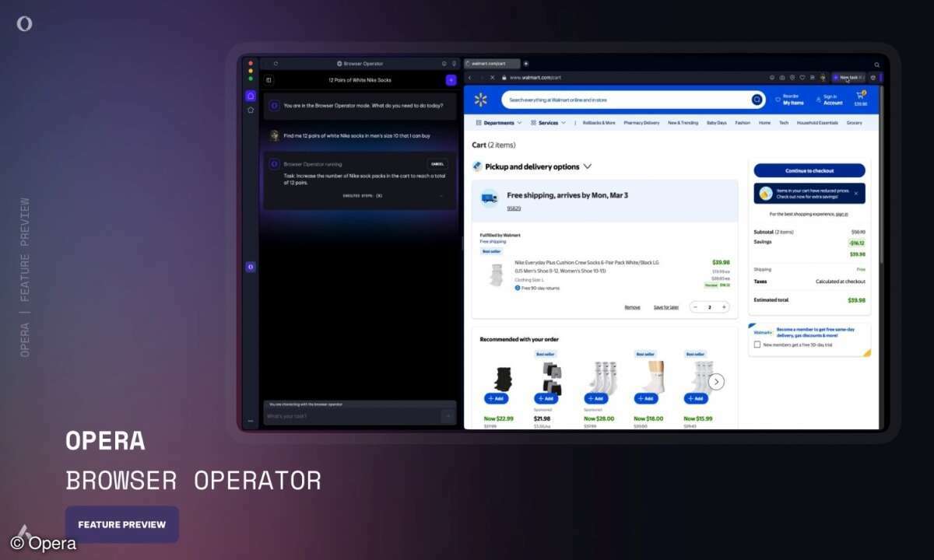Open Reorder My Items

point(789,100)
